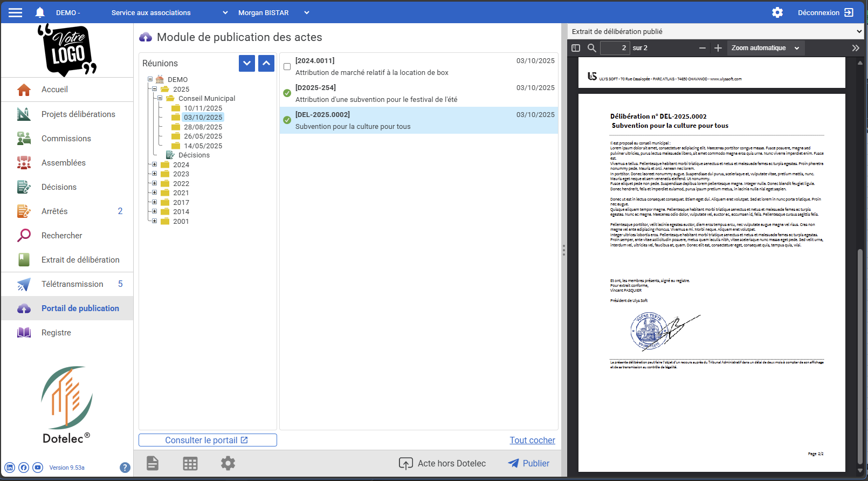Zoom in on the PDF document

click(718, 48)
